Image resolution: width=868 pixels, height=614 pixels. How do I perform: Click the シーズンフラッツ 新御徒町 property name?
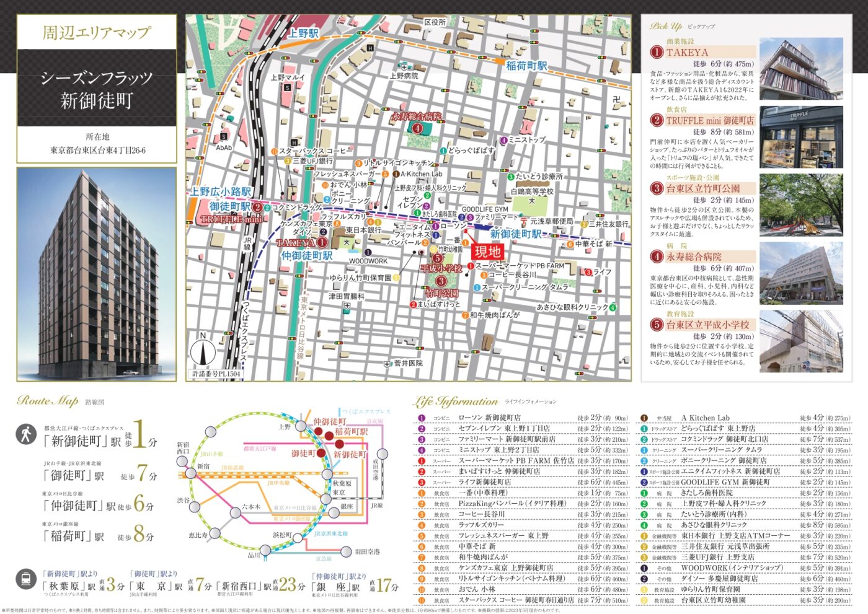click(97, 89)
